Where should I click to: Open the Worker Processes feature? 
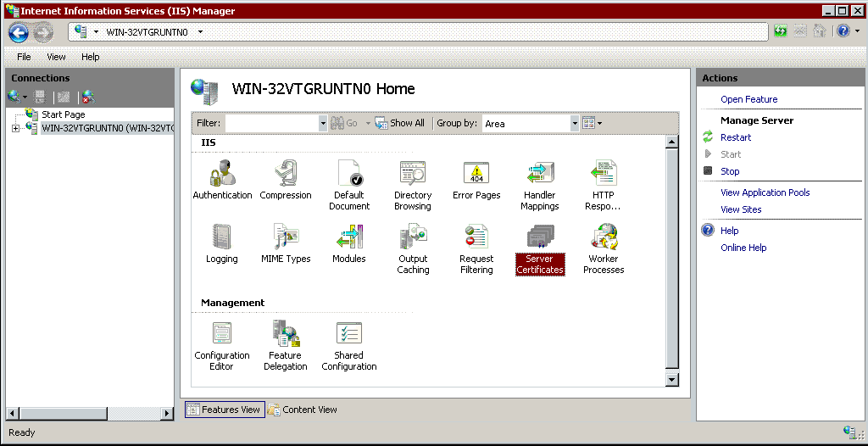point(604,249)
